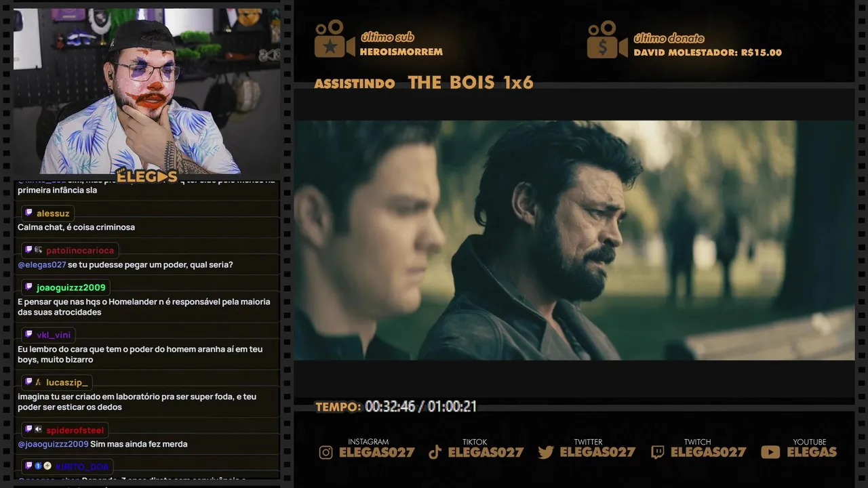Image resolution: width=868 pixels, height=488 pixels.
Task: Click the Twitter bird icon
Action: (x=546, y=452)
